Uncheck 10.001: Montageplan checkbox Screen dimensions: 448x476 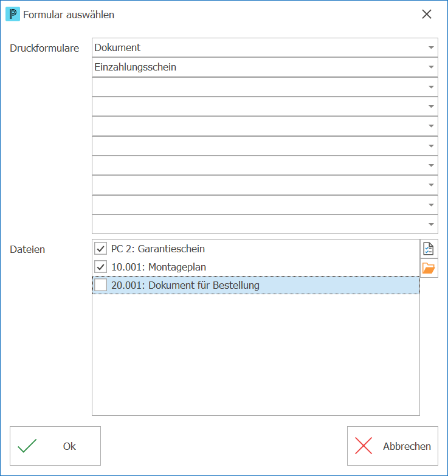coord(100,267)
